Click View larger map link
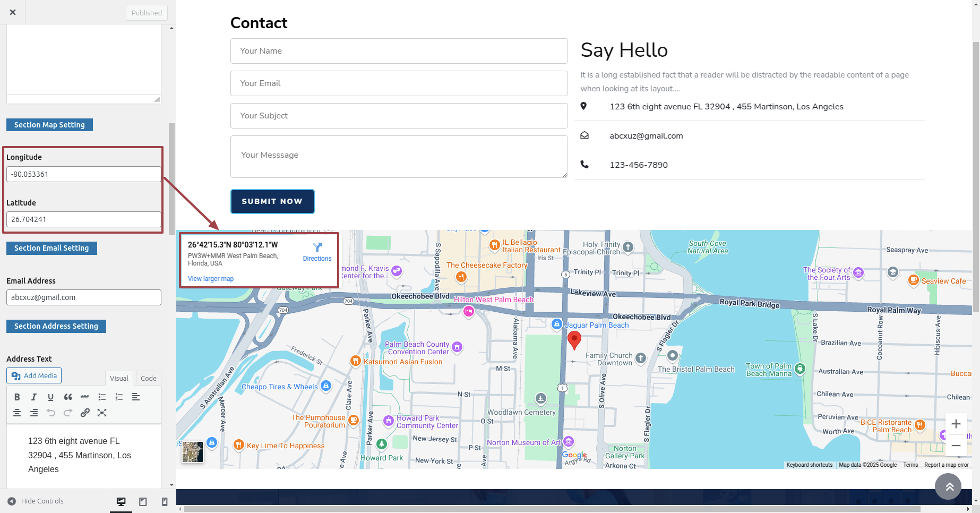 coord(211,279)
